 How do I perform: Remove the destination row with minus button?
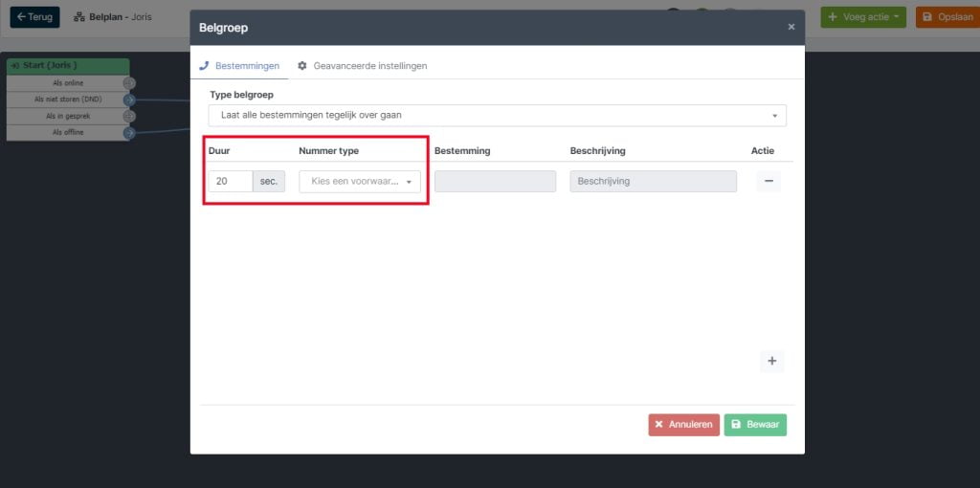(x=768, y=181)
